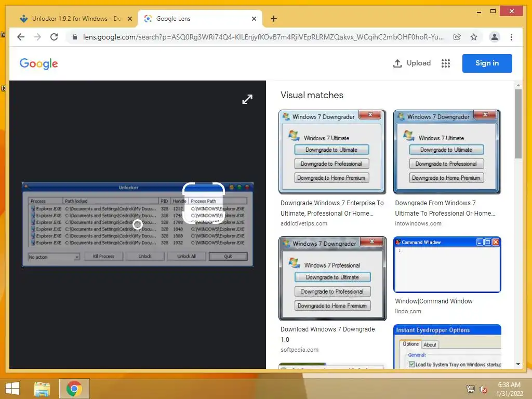Click the address bar URL
This screenshot has width=532, height=399.
263,37
